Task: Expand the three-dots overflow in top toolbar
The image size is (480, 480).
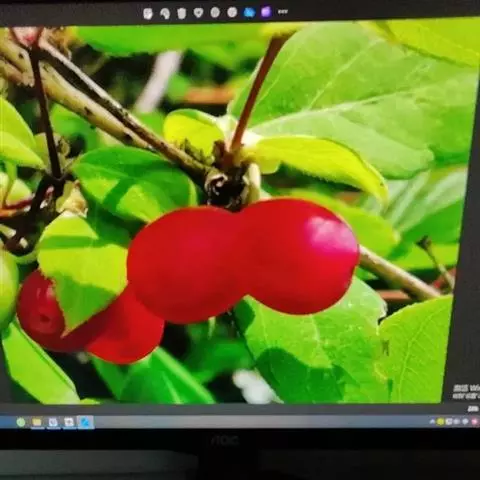Action: 283,12
